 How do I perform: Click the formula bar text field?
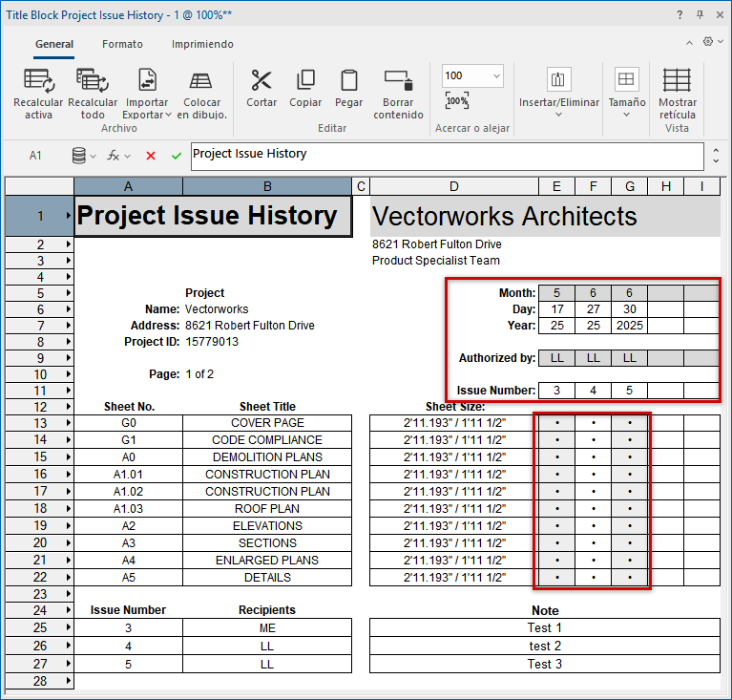click(x=444, y=156)
